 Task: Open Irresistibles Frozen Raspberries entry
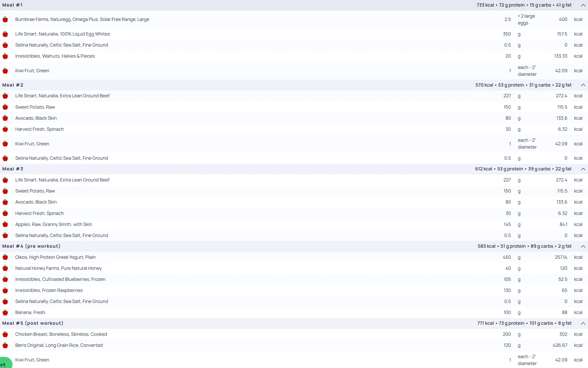[x=49, y=290]
